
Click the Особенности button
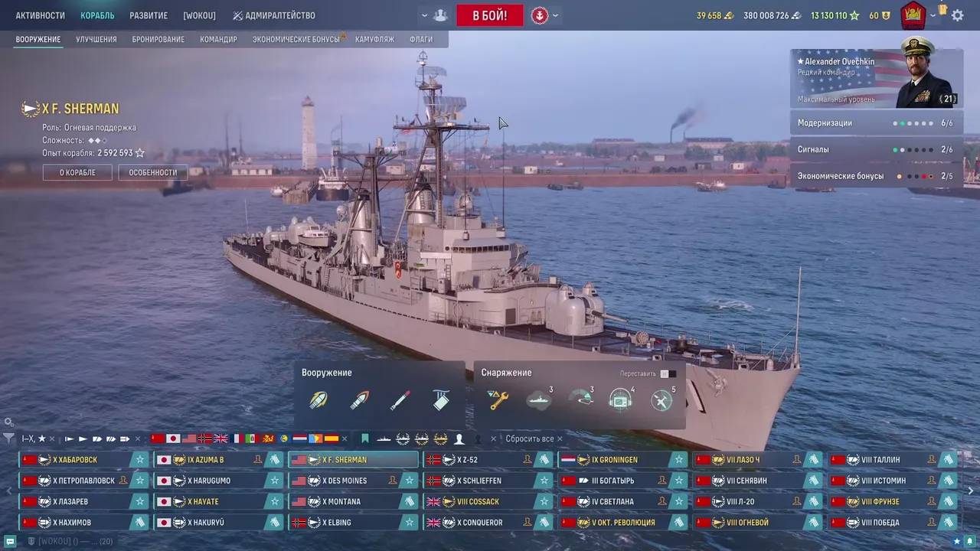153,172
